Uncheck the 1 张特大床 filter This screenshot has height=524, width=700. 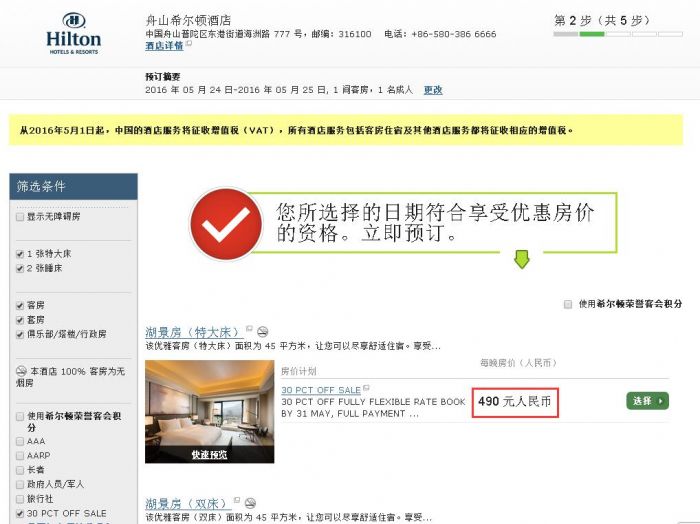(x=20, y=254)
